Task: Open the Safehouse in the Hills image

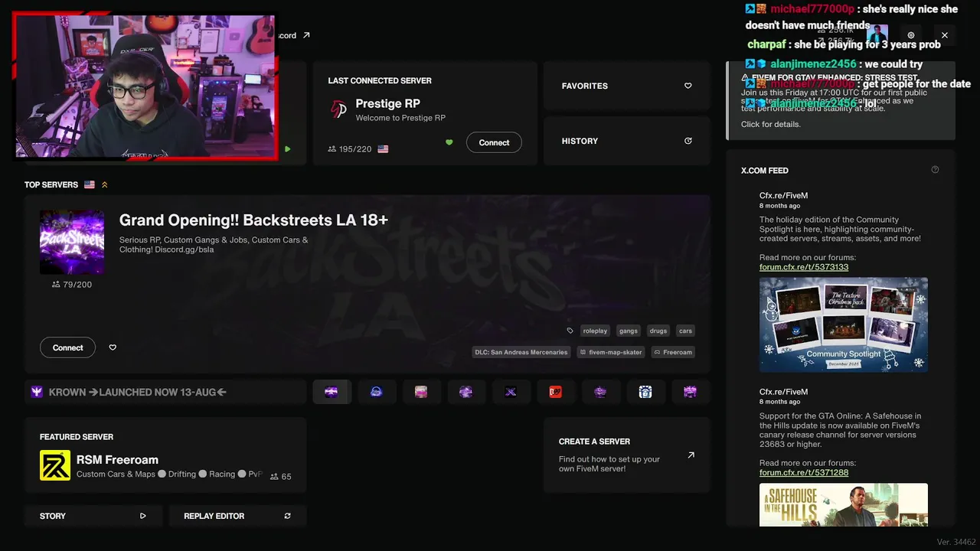Action: pyautogui.click(x=844, y=504)
